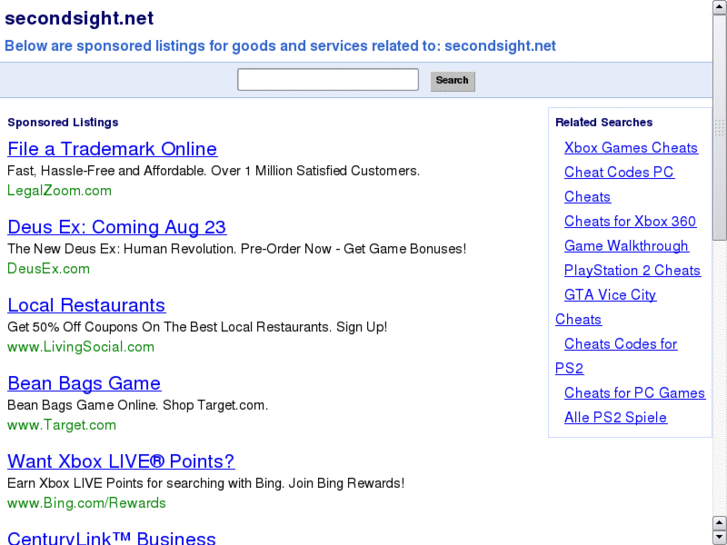
Task: Open the Bean Bags Game listing
Action: (84, 383)
